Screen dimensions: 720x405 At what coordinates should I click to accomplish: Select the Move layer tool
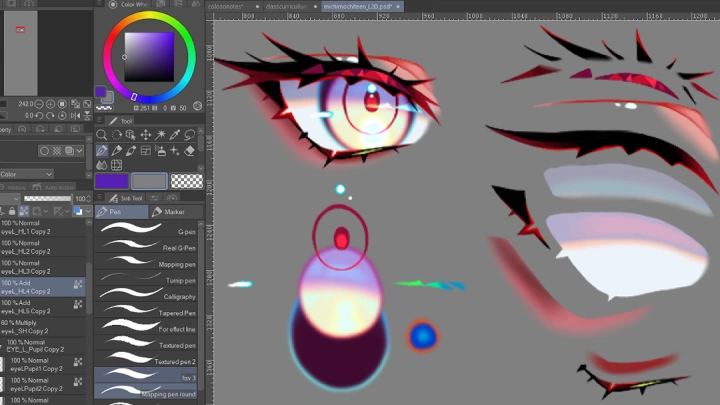[x=146, y=135]
